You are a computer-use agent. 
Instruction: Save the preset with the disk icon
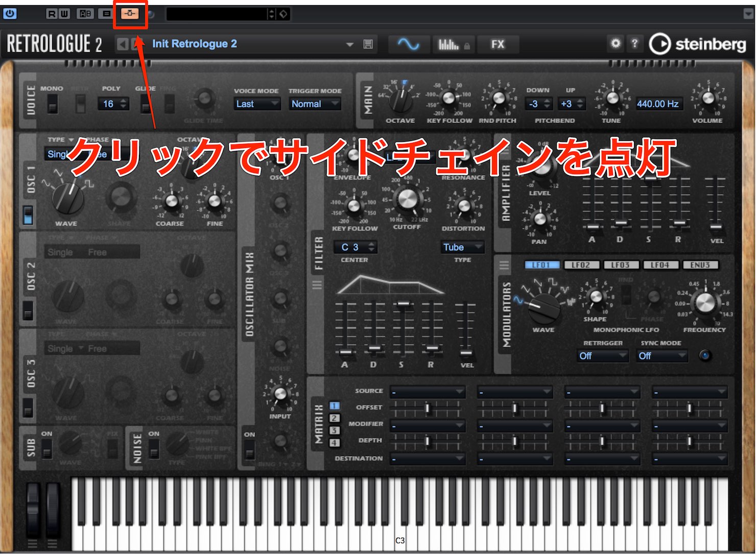(368, 44)
